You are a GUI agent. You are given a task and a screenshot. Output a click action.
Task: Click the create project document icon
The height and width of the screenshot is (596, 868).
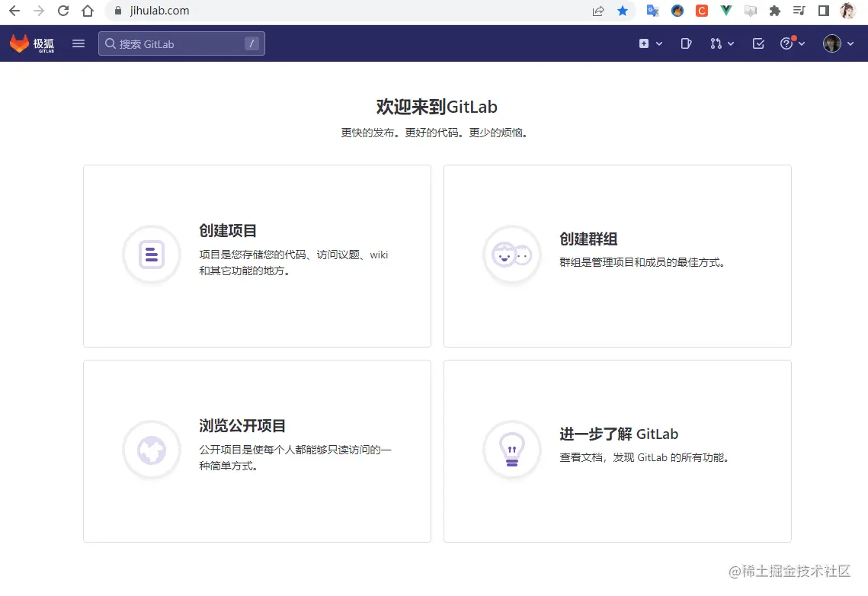152,255
